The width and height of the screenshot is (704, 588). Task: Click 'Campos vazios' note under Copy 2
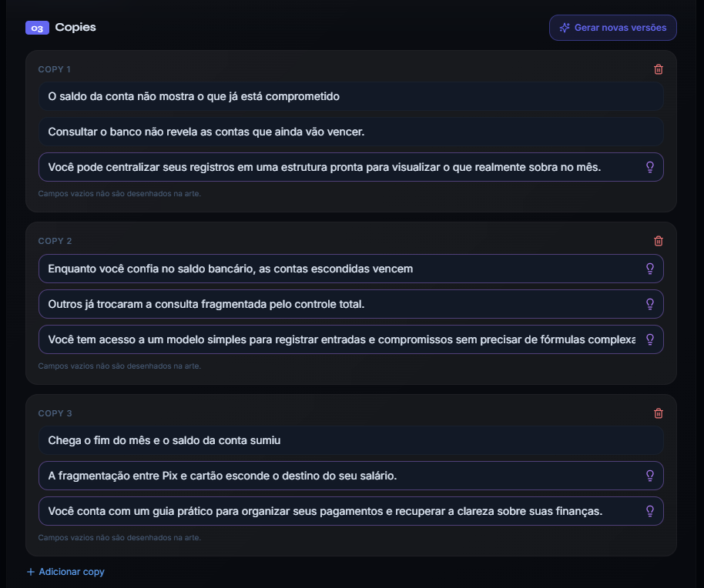tap(119, 366)
